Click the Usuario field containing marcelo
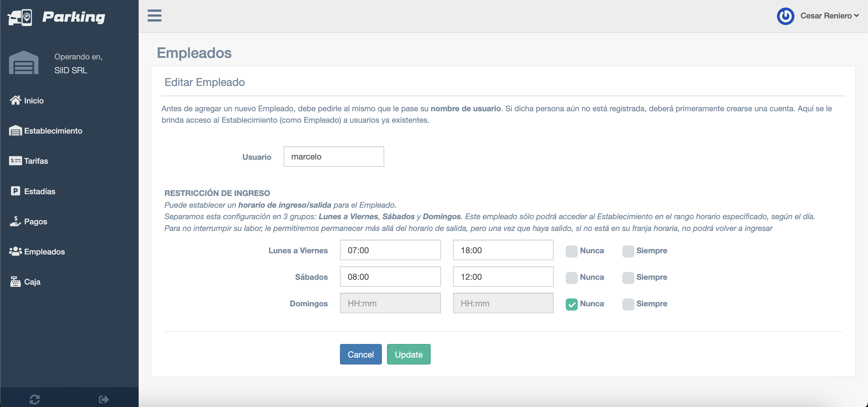This screenshot has height=407, width=868. [x=334, y=156]
